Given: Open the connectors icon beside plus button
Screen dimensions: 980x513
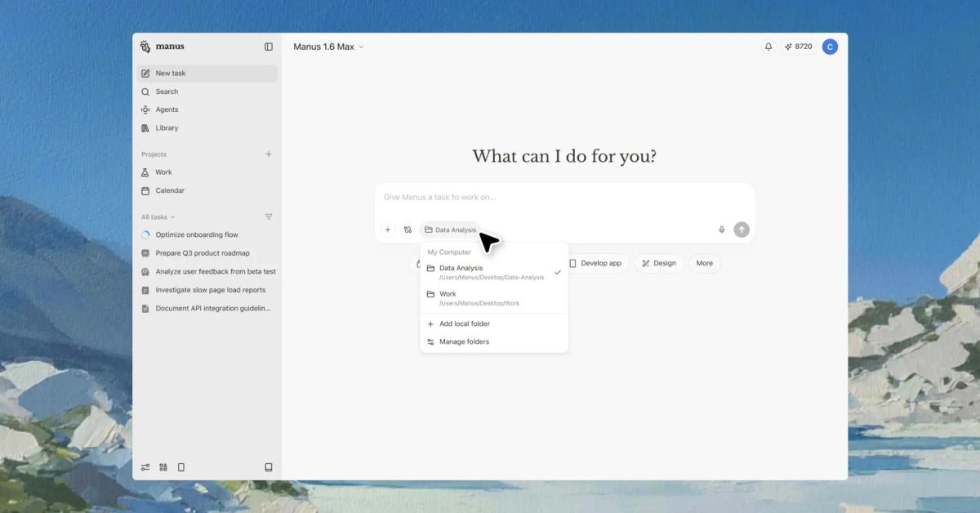Looking at the screenshot, I should (x=408, y=230).
